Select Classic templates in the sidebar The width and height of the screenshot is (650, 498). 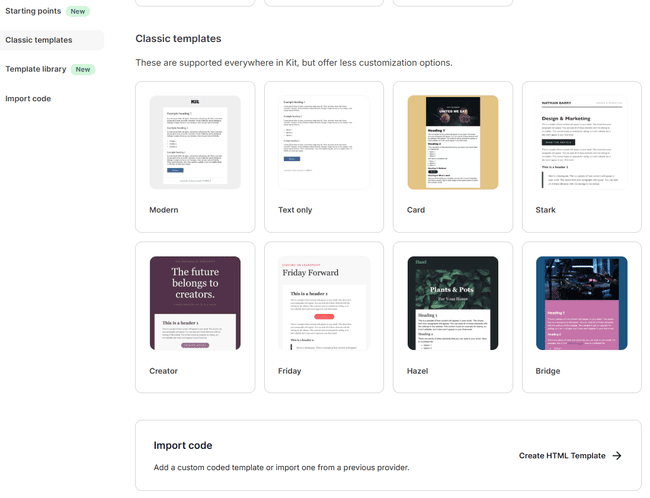(x=39, y=40)
